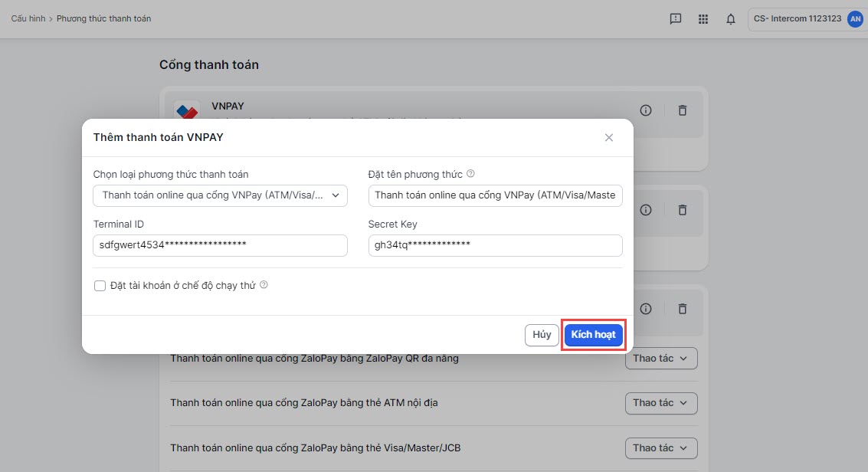
Task: Click the Kích hoạt button
Action: pos(594,335)
